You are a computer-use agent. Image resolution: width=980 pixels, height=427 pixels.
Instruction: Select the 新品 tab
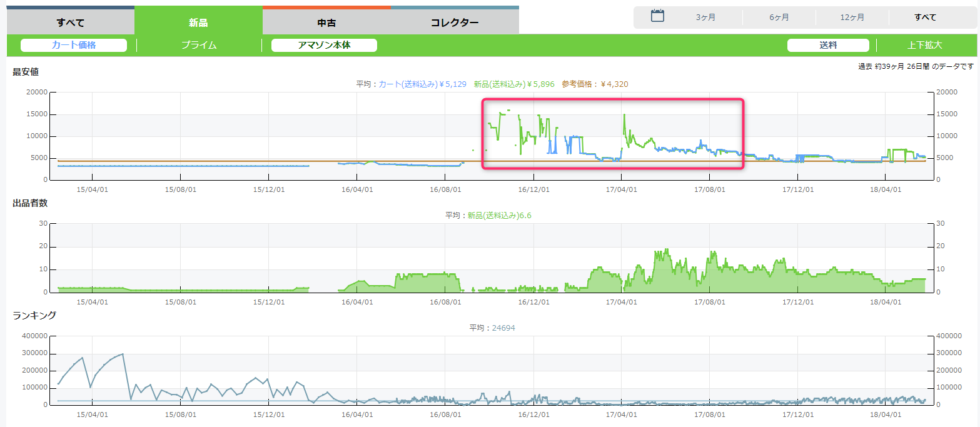(198, 23)
